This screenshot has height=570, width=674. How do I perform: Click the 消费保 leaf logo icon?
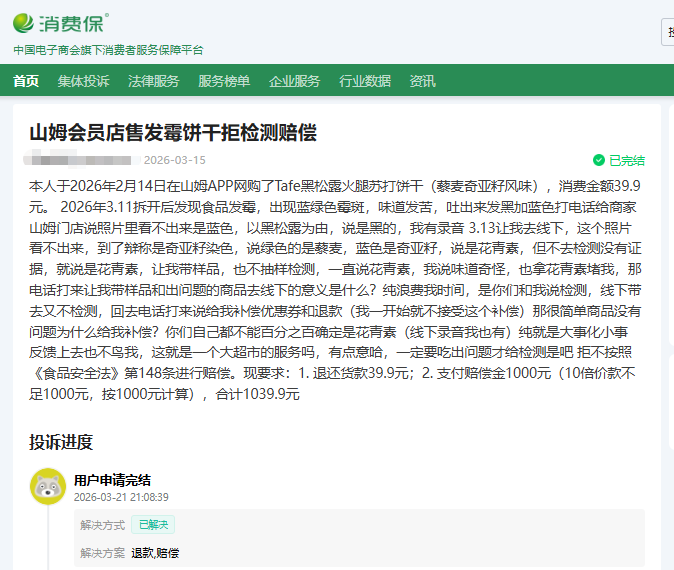[x=25, y=22]
